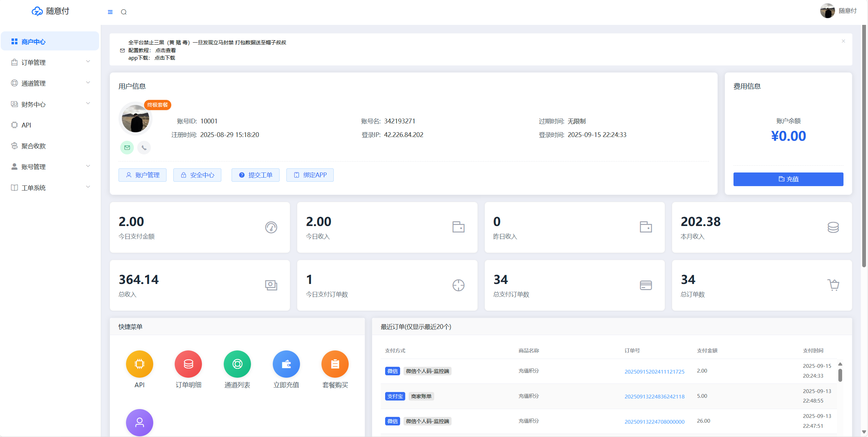This screenshot has width=868, height=437.
Task: Select the 商户中心 sidebar item
Action: pyautogui.click(x=33, y=42)
